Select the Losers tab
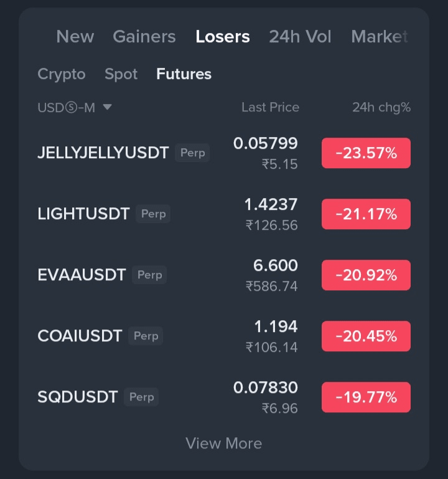Viewport: 448px width, 479px height. 223,36
